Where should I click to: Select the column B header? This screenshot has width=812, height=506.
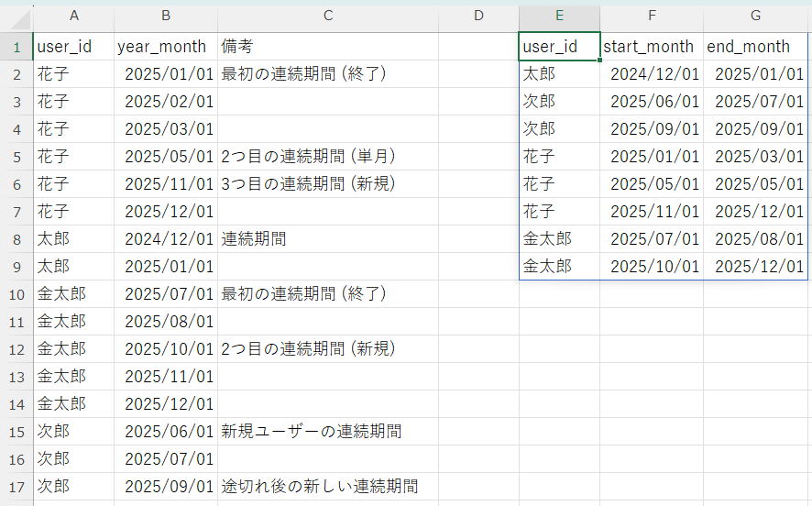click(165, 16)
